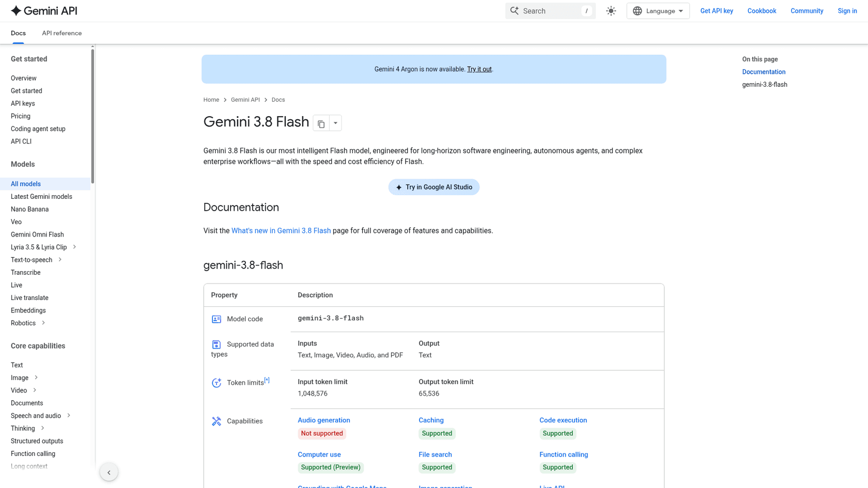This screenshot has width=868, height=488.
Task: Click the Token limits icon
Action: pyautogui.click(x=216, y=383)
